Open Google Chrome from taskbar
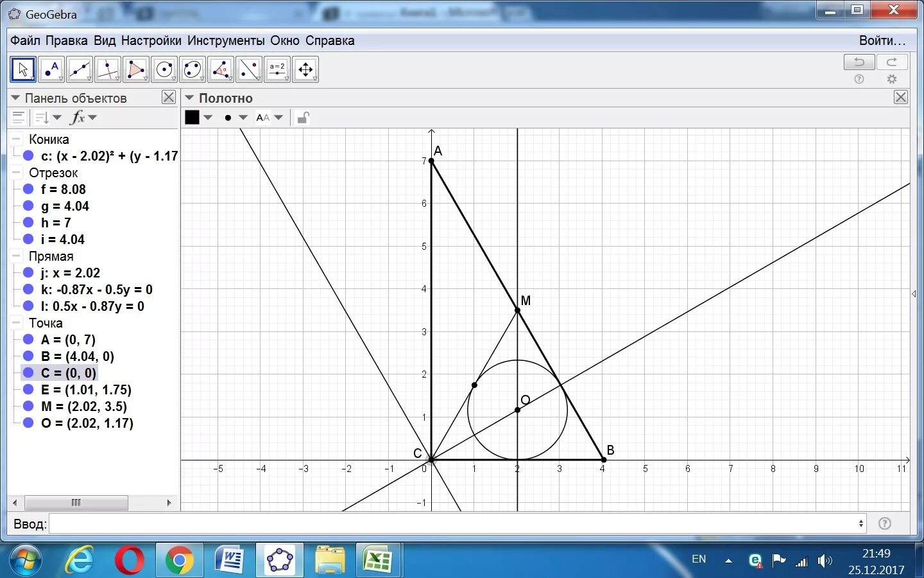This screenshot has height=578, width=924. click(179, 561)
